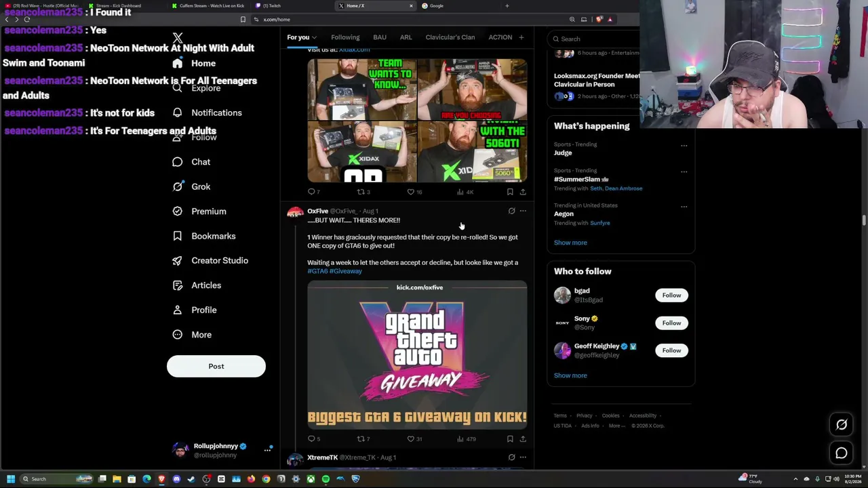Screen dimensions: 868x488
Task: Switch to the Google browser tab
Action: coord(460,5)
